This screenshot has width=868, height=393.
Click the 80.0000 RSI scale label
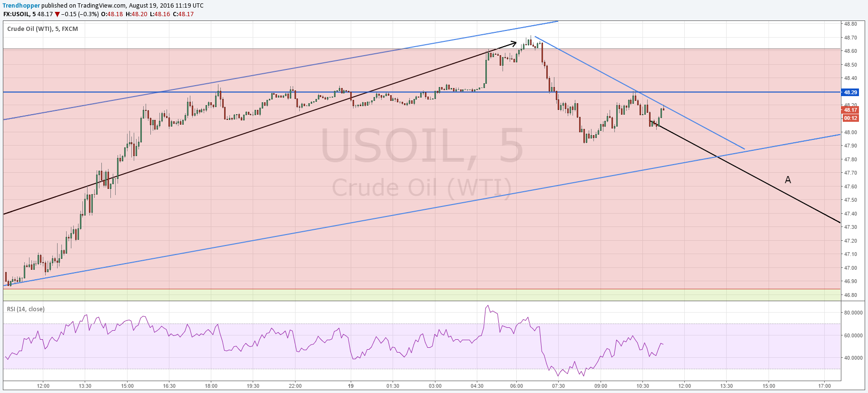853,313
